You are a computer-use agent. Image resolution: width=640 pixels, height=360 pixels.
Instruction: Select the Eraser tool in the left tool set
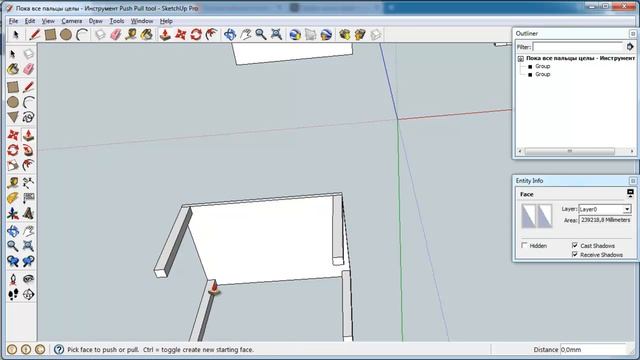(28, 69)
